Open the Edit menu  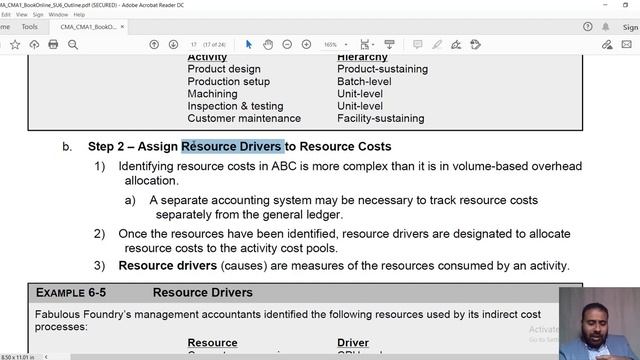coord(6,14)
